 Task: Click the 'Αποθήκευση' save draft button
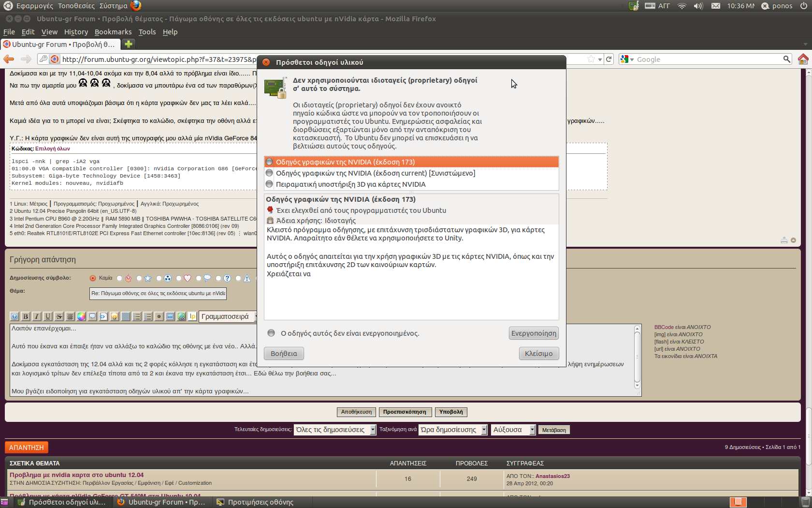point(356,412)
